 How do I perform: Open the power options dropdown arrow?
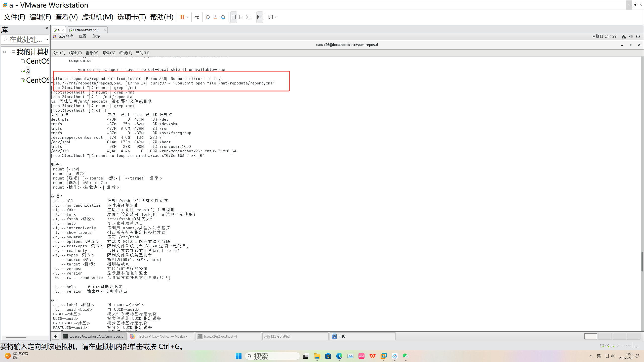[x=187, y=17]
